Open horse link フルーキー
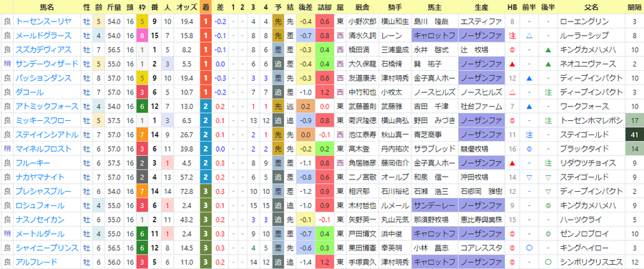This screenshot has height=269, width=644. [x=33, y=163]
